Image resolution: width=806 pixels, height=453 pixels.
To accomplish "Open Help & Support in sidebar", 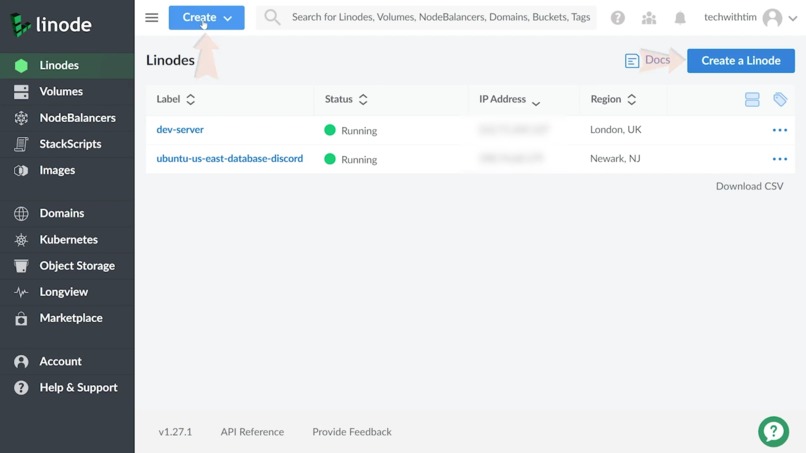I will pyautogui.click(x=67, y=388).
